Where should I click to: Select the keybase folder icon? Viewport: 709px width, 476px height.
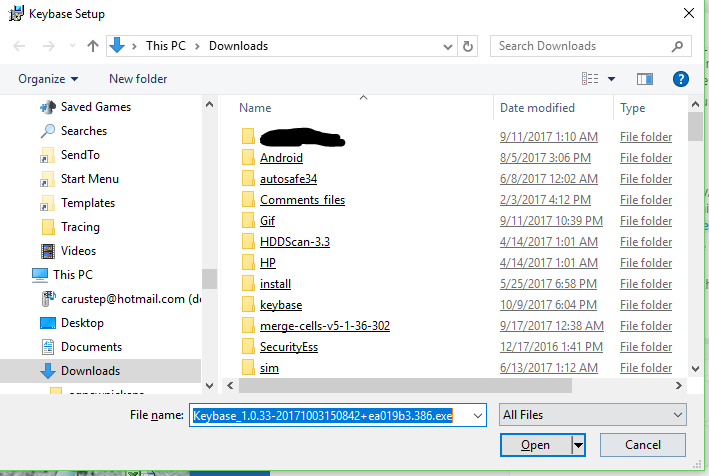248,304
